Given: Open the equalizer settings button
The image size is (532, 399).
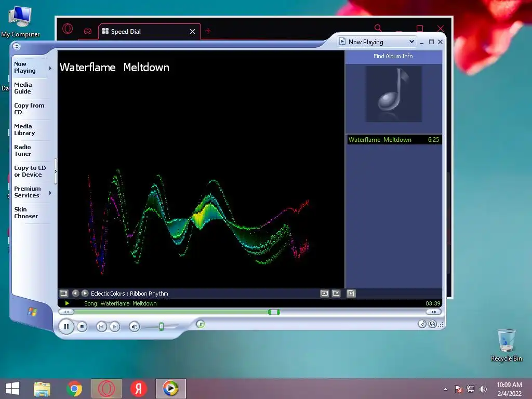Looking at the screenshot, I should coord(201,324).
